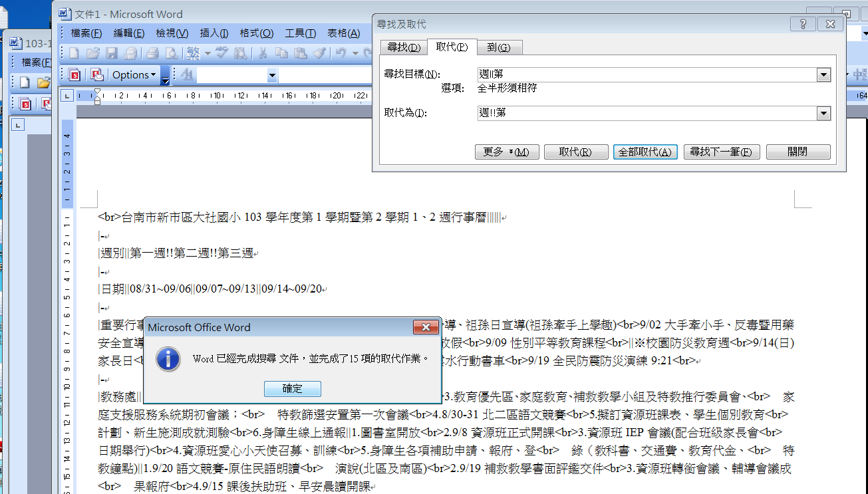
Task: Click the Undo arrow icon
Action: (341, 53)
